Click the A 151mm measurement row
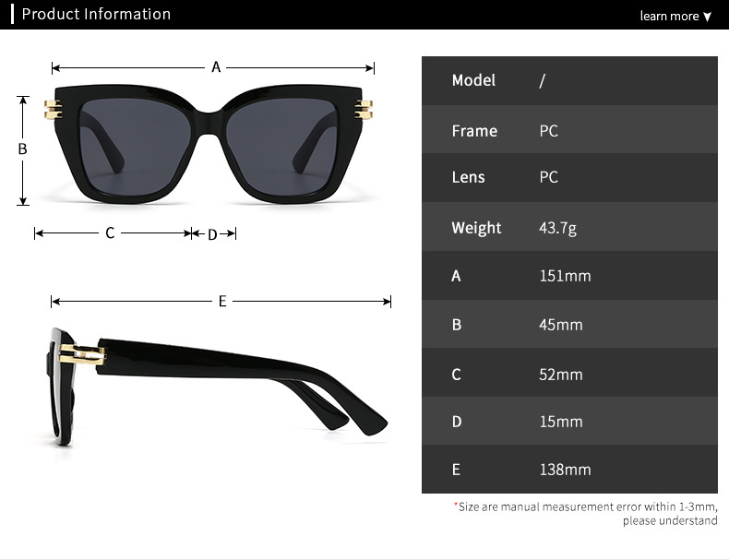Image resolution: width=729 pixels, height=560 pixels. [569, 276]
